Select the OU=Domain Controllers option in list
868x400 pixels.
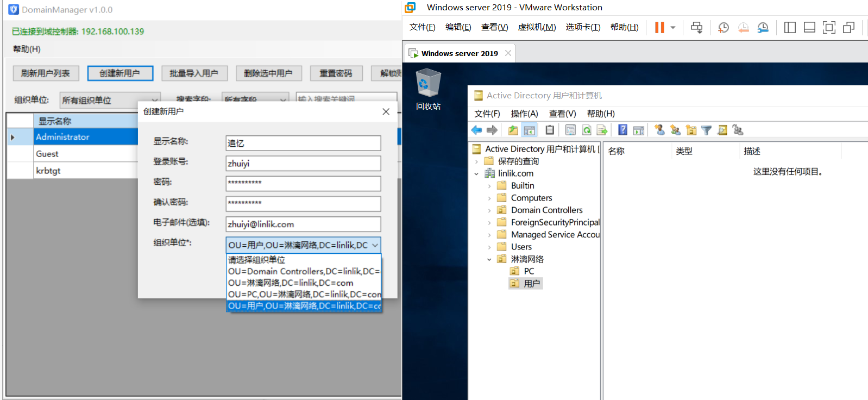(x=304, y=272)
